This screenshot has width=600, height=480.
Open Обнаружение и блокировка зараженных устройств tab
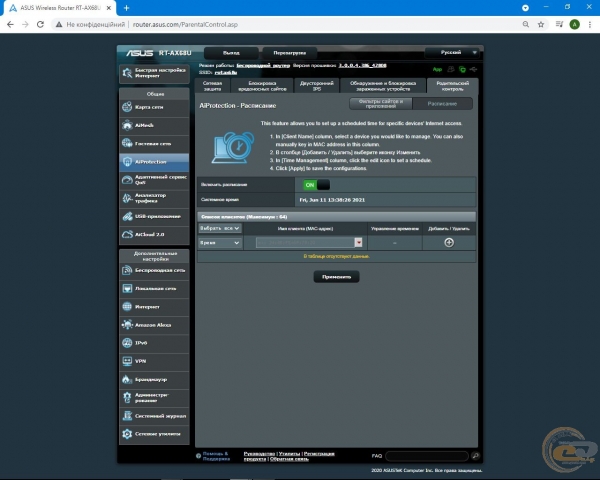click(x=383, y=86)
